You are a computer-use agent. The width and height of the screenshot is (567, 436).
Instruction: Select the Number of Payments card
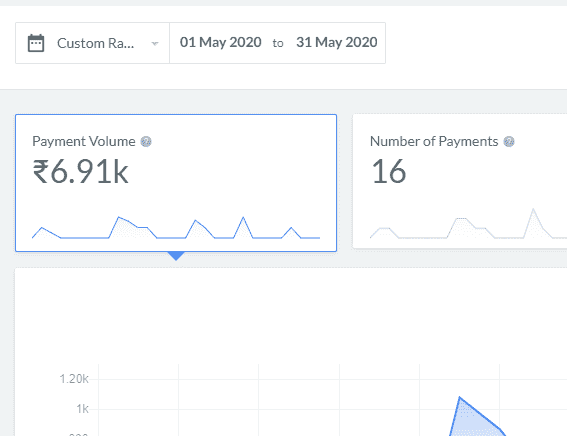[460, 181]
